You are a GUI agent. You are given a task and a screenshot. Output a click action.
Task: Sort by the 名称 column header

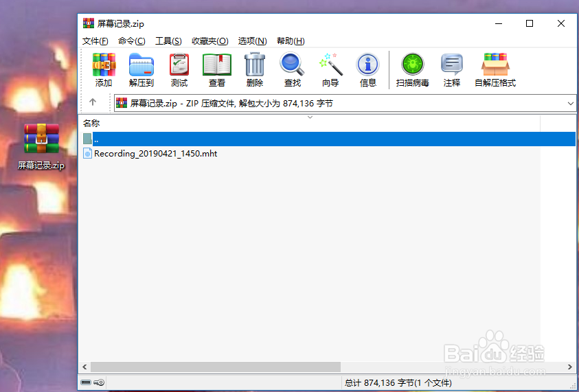(x=310, y=124)
